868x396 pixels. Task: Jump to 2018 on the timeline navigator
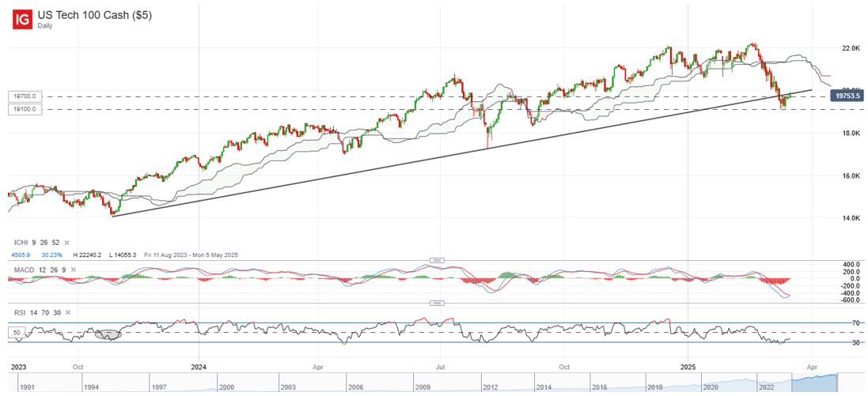(x=655, y=387)
